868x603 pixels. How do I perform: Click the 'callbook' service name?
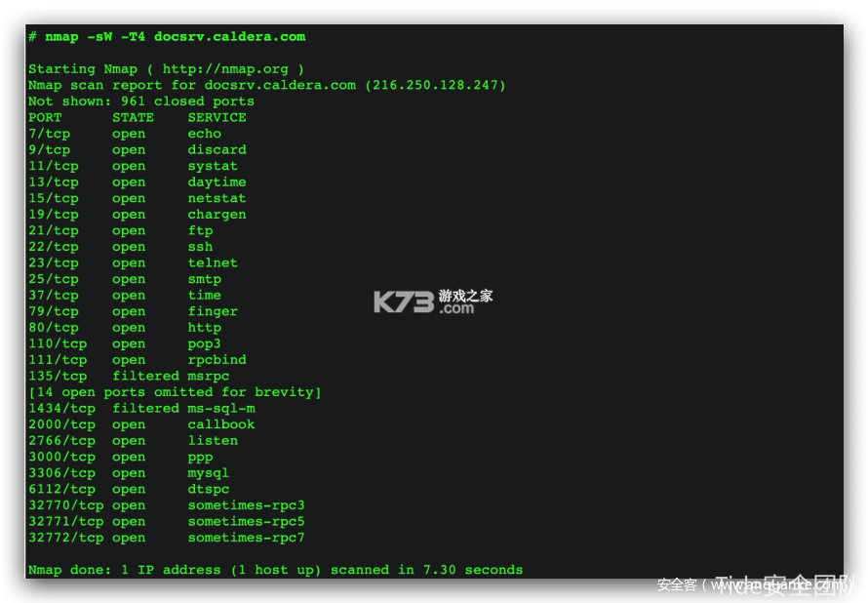coord(221,424)
